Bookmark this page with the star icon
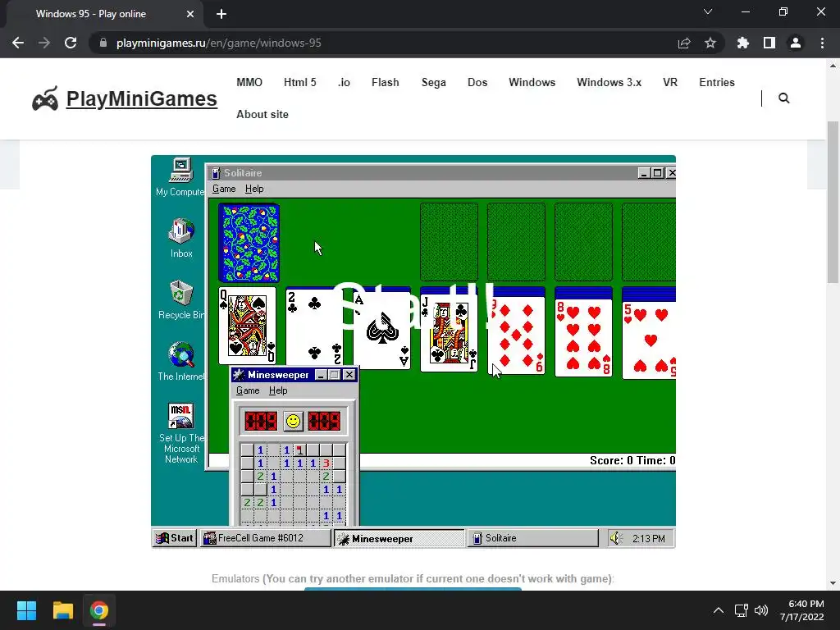 pyautogui.click(x=710, y=43)
